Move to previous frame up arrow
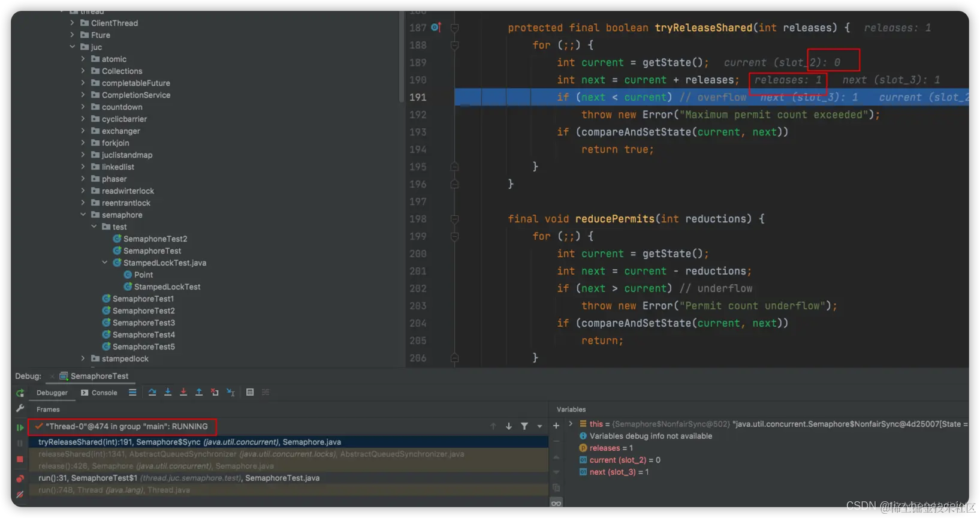 (x=493, y=426)
